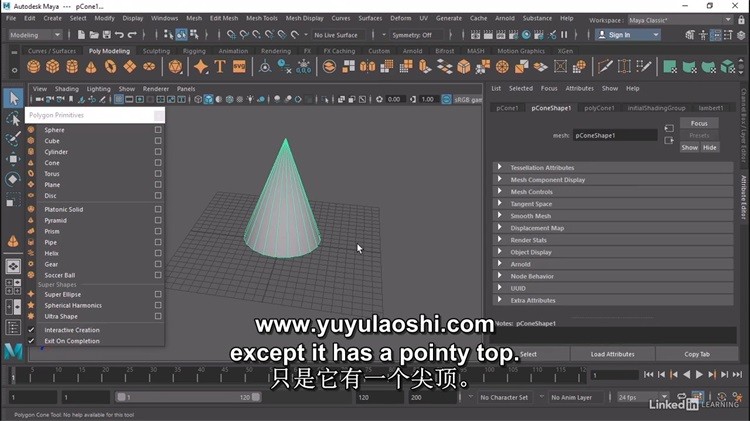Click the 24 fps frame rate dropdown

tap(642, 397)
